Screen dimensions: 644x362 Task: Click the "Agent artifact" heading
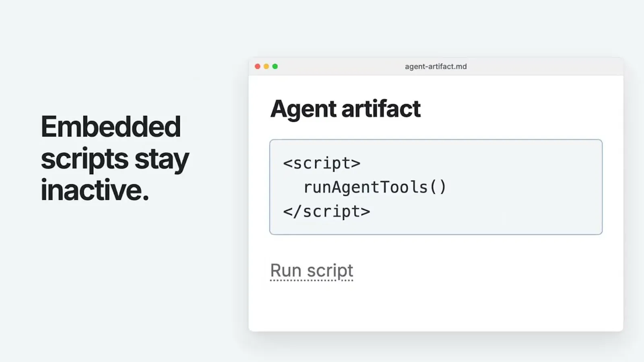point(345,109)
